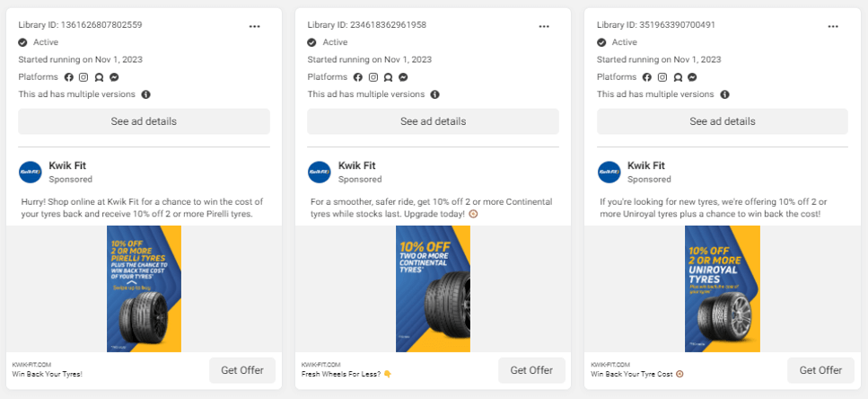Click Messenger platform icon on Continental ad card
Image resolution: width=868 pixels, height=399 pixels.
pyautogui.click(x=404, y=77)
